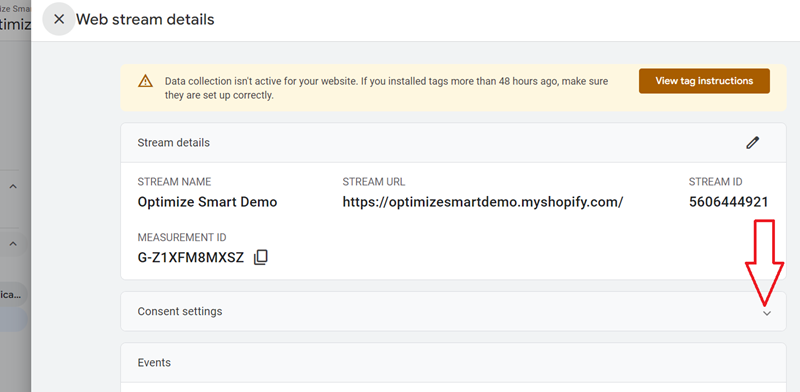Click the Stream details heading
The height and width of the screenshot is (392, 800).
173,143
